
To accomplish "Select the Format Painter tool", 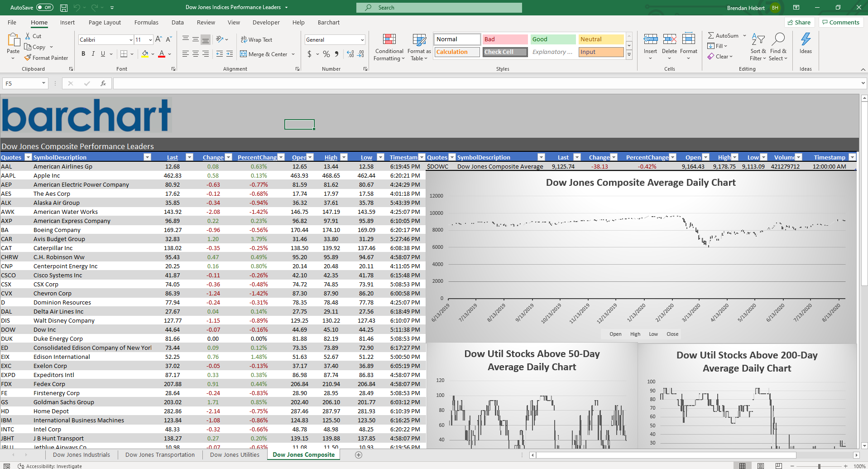I will point(46,58).
